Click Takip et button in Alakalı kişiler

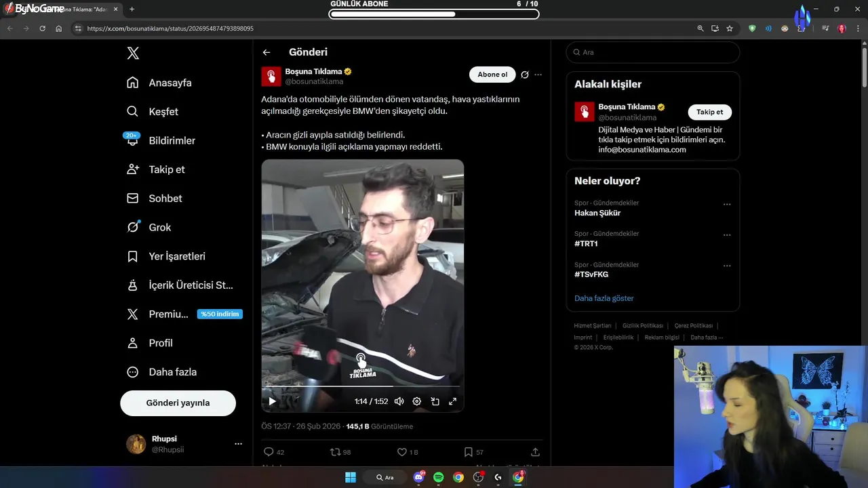point(710,112)
